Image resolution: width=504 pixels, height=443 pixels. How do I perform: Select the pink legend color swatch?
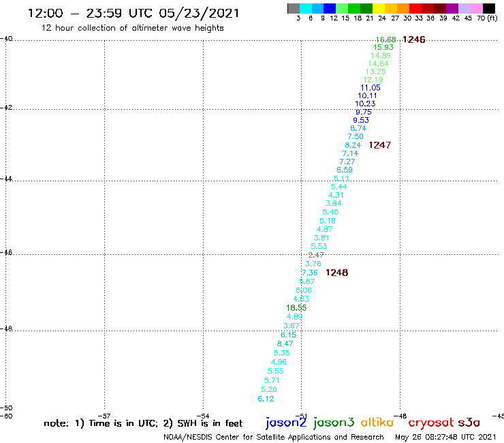[x=477, y=9]
